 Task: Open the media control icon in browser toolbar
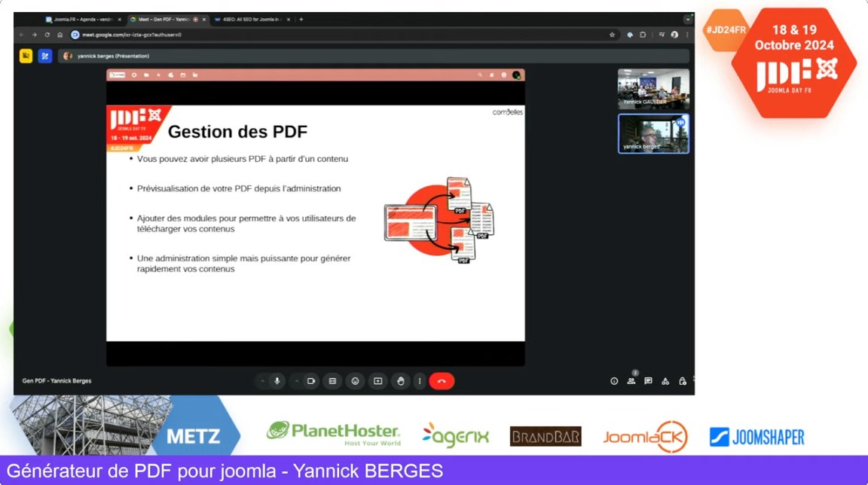(662, 35)
